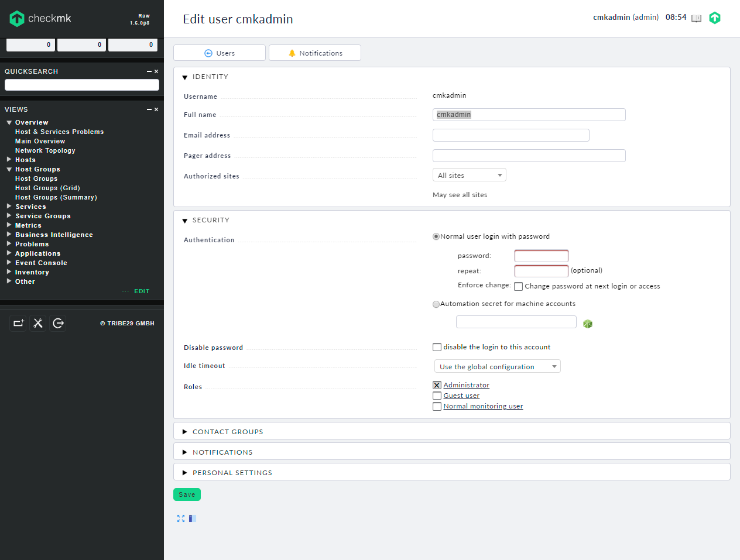Expand the Event Console tree item
This screenshot has width=740, height=560.
coord(9,262)
